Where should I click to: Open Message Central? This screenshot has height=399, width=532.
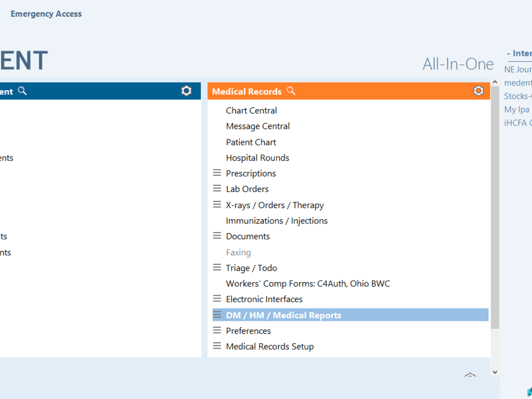coord(258,126)
